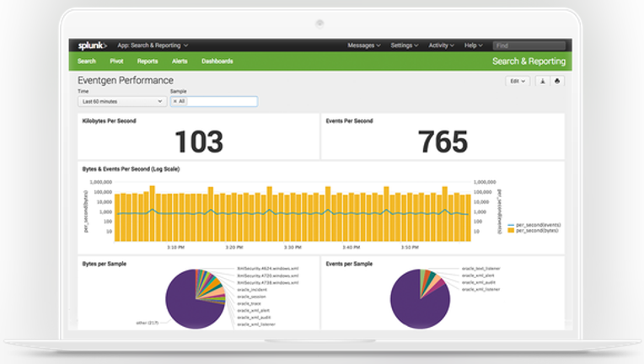Click the oracle_incident pie label
This screenshot has height=364, width=644.
(252, 290)
